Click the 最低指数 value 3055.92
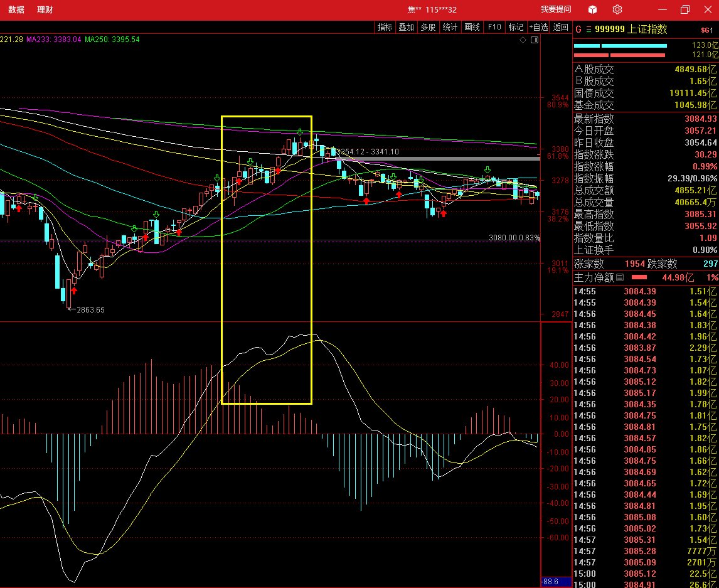 700,227
